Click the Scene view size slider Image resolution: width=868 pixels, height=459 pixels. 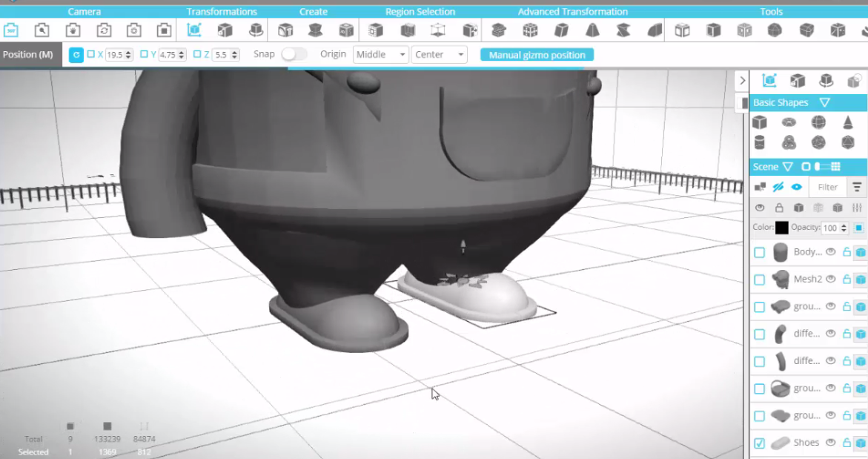tap(822, 167)
